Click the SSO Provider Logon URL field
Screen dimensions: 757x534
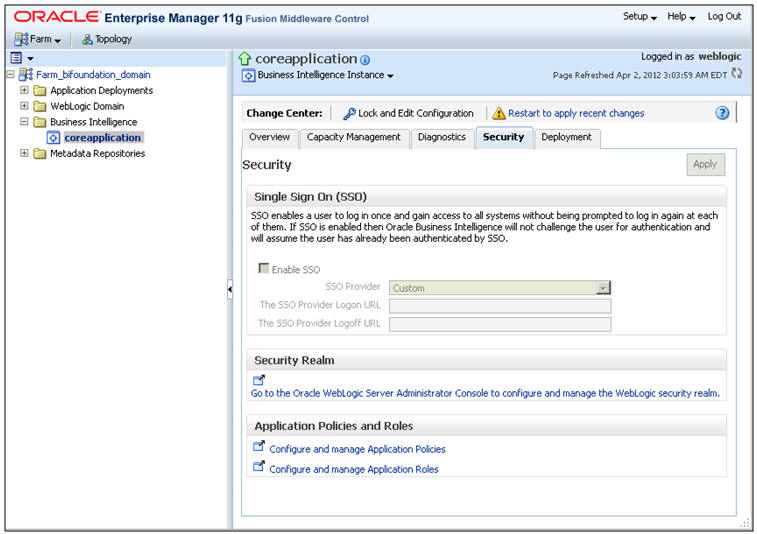500,306
